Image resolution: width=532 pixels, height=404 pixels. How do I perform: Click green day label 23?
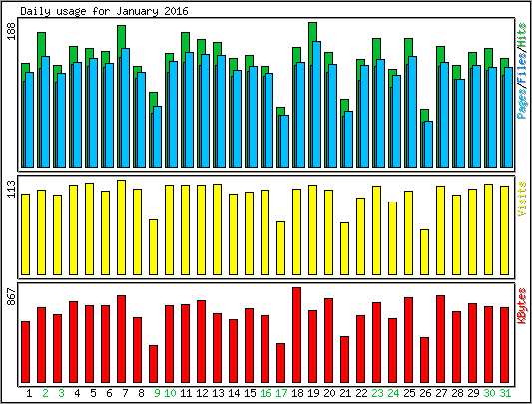(x=377, y=393)
